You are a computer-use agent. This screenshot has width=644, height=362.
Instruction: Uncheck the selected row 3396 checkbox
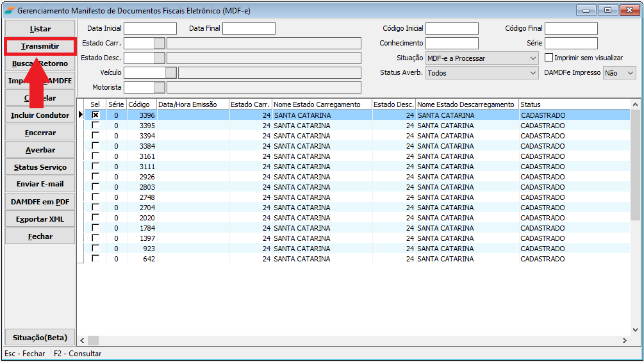[x=95, y=115]
